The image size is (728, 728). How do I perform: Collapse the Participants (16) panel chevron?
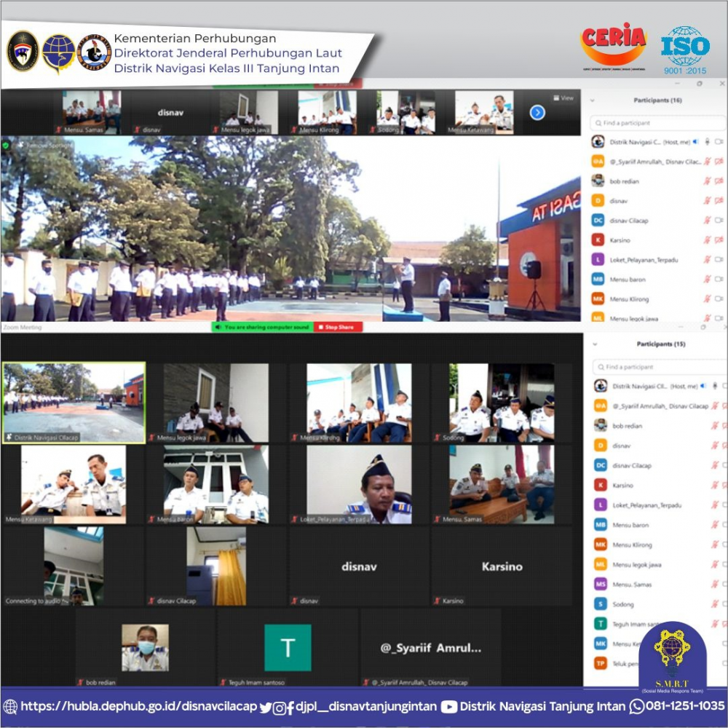pos(593,100)
